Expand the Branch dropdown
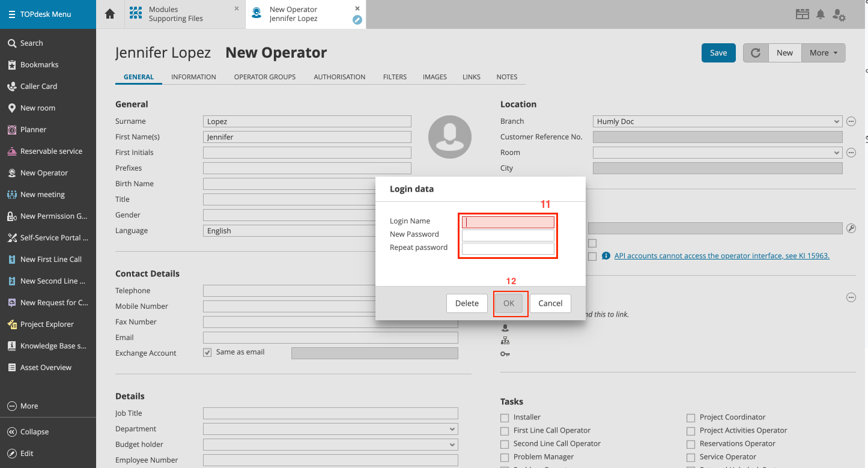Image resolution: width=868 pixels, height=468 pixels. point(837,121)
